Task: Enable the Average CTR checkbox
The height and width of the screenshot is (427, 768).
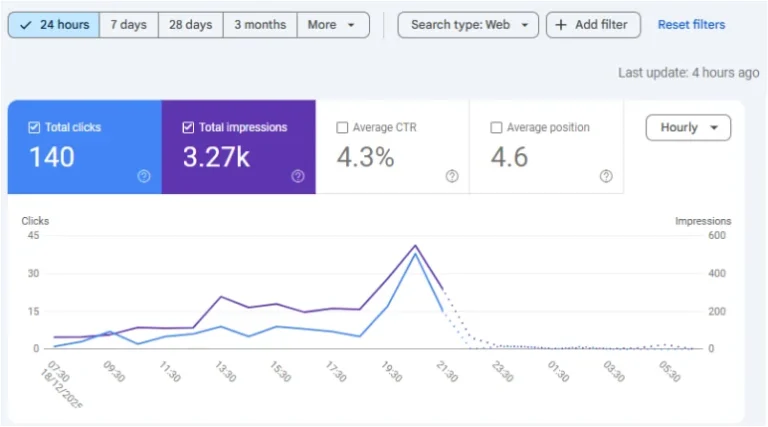Action: (x=342, y=128)
